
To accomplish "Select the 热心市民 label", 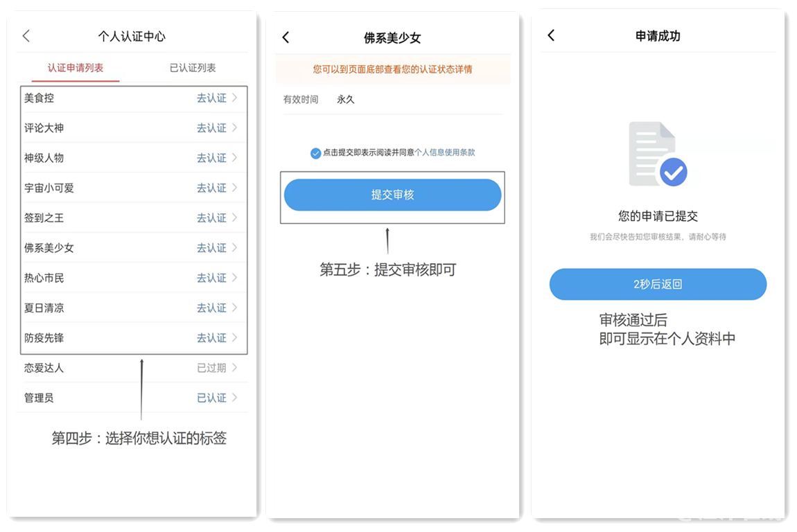I will [x=44, y=278].
